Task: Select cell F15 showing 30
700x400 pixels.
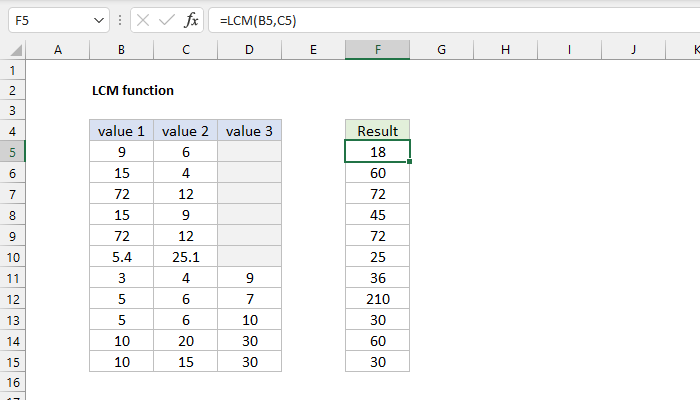Action: (x=377, y=362)
